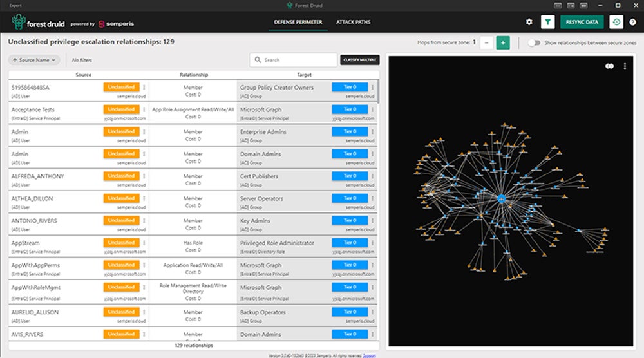Open the graph panel three-dot menu
Image resolution: width=644 pixels, height=358 pixels.
(625, 66)
